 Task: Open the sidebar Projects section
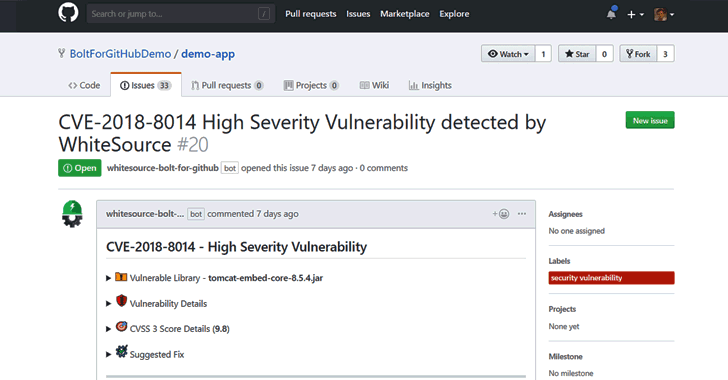(562, 309)
